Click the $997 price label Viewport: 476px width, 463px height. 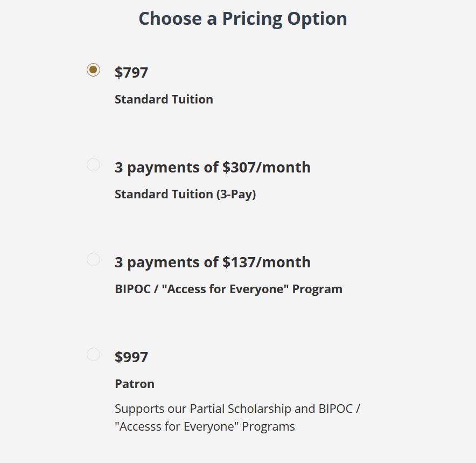[x=131, y=357]
